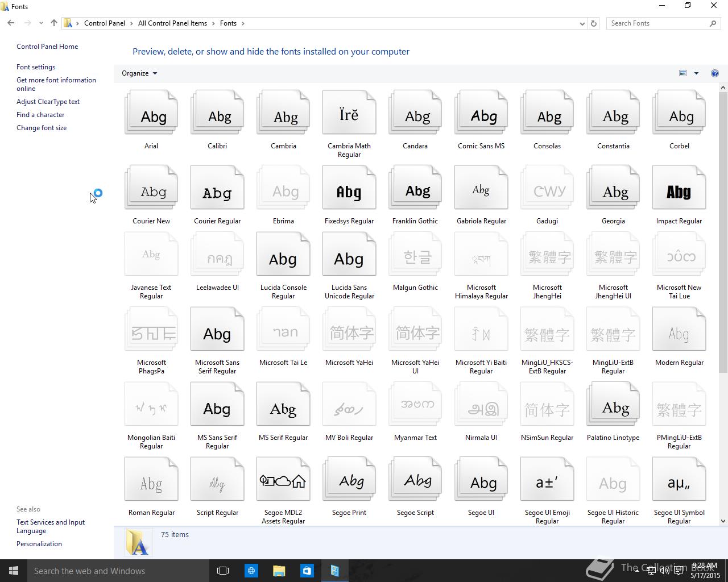The width and height of the screenshot is (728, 582).
Task: Expand the view options dropdown arrow
Action: point(696,73)
